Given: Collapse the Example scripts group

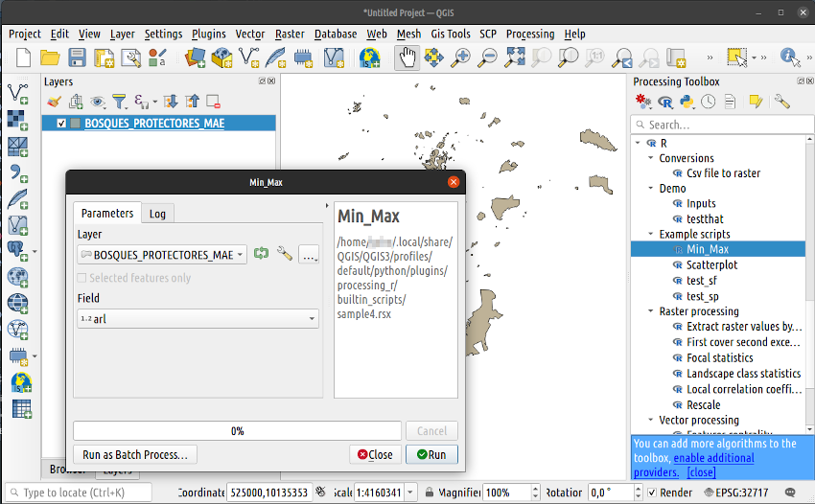Looking at the screenshot, I should [650, 234].
